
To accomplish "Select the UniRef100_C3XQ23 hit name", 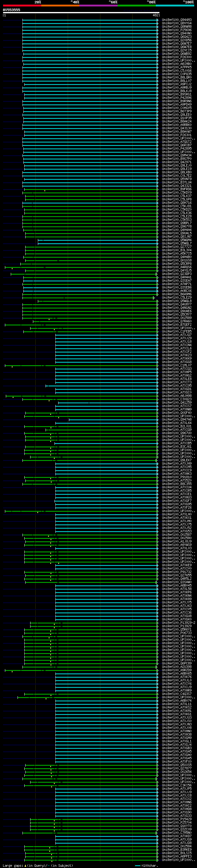I will [177, 399].
